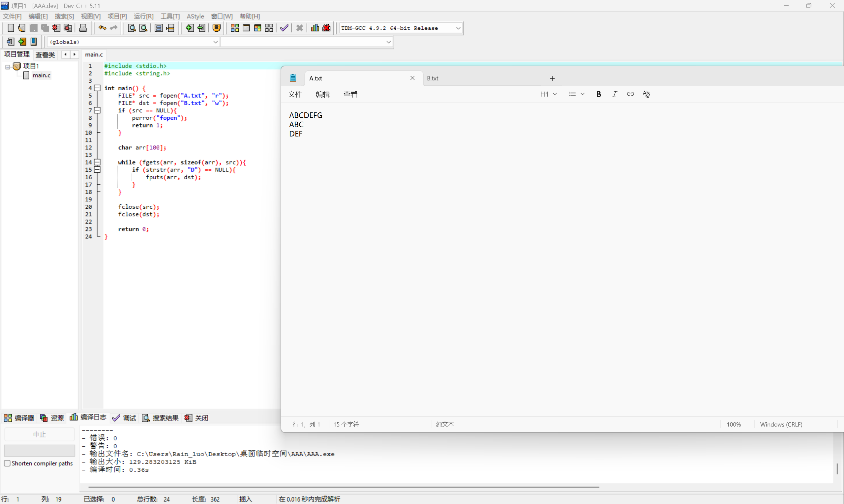844x504 pixels.
Task: Click the clear formatting icon in Notepad
Action: click(646, 94)
